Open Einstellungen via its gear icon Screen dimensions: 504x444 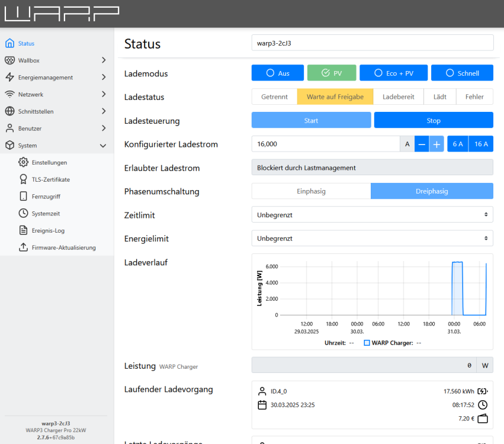(x=23, y=162)
